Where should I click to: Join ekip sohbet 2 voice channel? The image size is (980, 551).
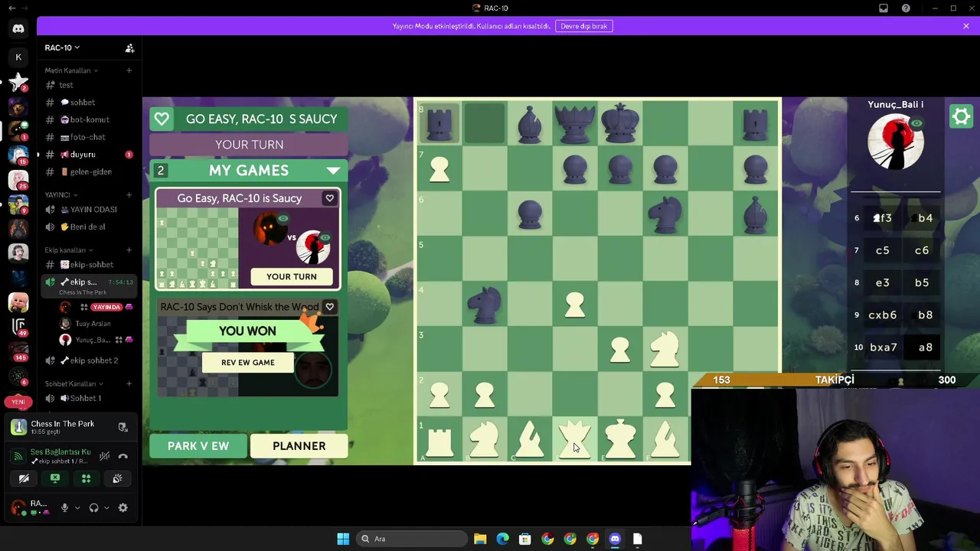88,360
